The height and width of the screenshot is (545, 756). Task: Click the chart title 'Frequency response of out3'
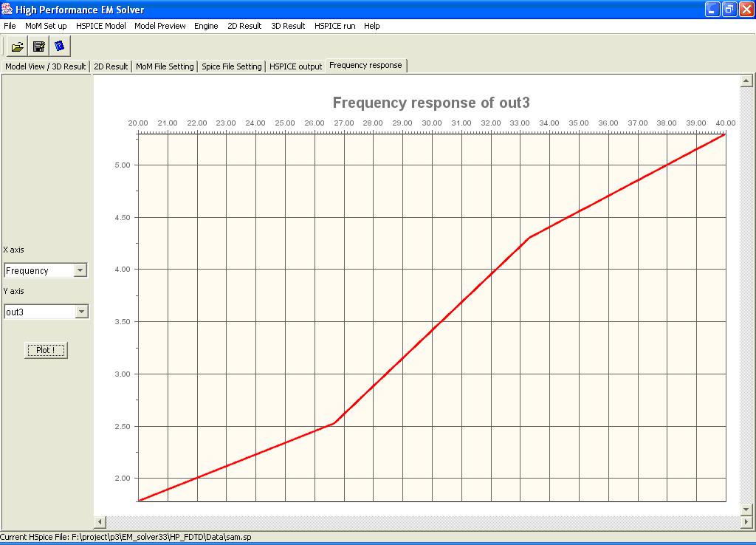(x=431, y=103)
